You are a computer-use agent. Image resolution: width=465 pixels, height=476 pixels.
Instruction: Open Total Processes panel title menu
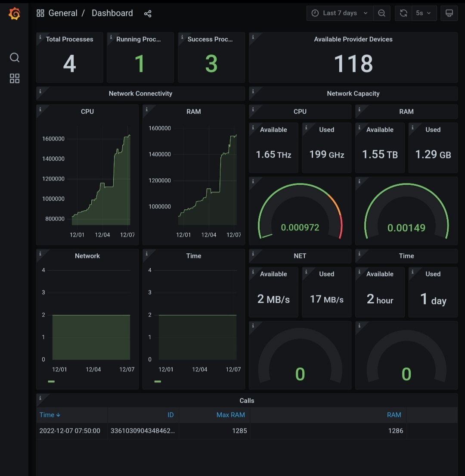69,39
